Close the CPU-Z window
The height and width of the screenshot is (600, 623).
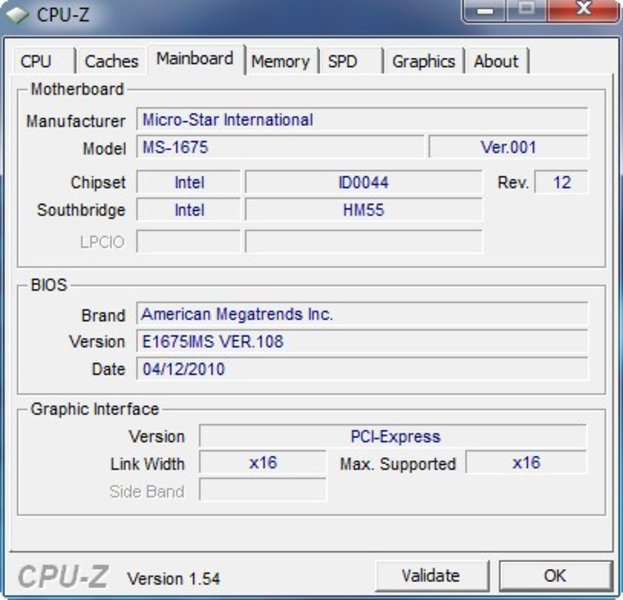click(x=583, y=10)
